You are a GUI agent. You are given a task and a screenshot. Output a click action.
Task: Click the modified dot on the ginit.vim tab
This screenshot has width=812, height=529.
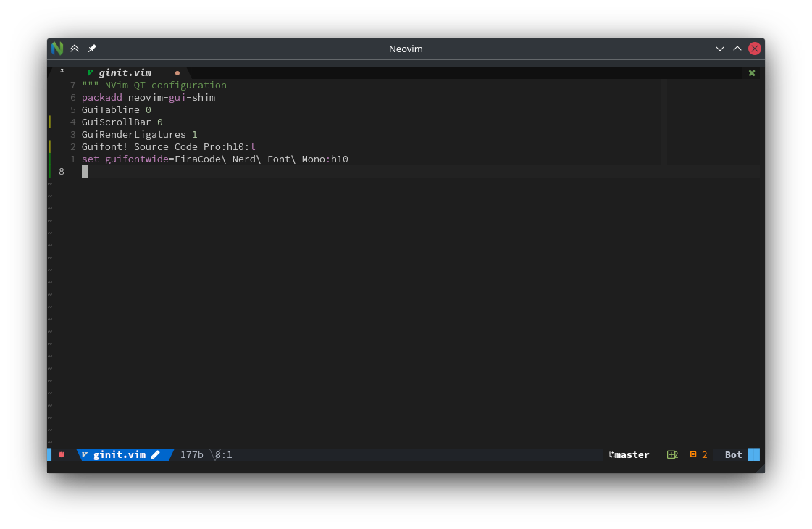(x=177, y=73)
